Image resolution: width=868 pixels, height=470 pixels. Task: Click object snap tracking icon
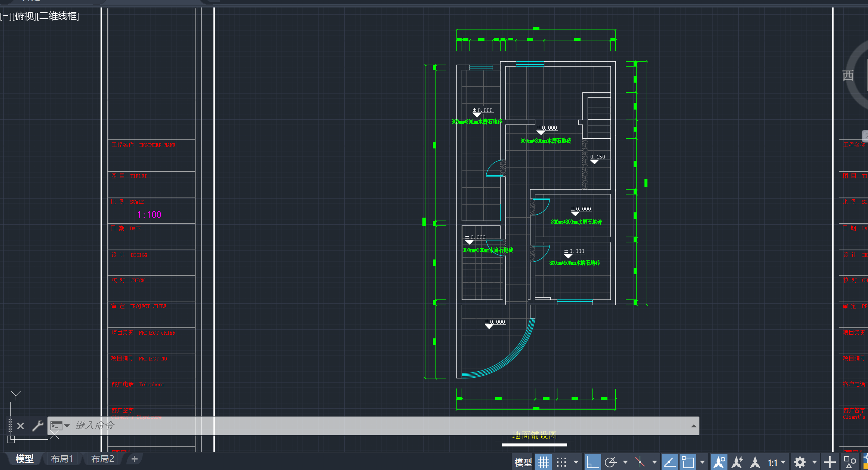[670, 463]
